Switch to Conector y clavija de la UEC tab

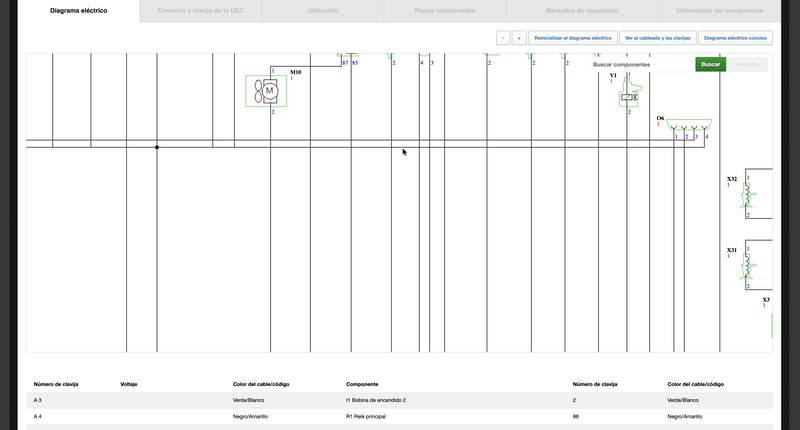point(201,11)
